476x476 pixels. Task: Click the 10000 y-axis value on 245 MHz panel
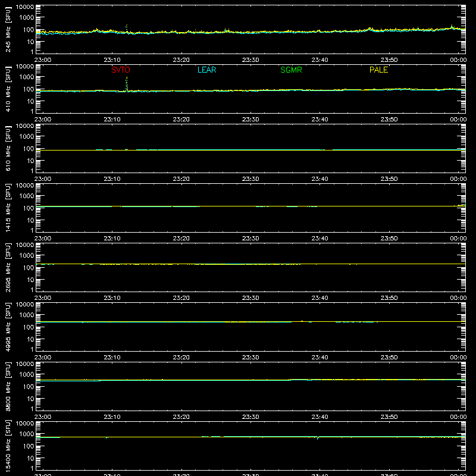tap(25, 7)
